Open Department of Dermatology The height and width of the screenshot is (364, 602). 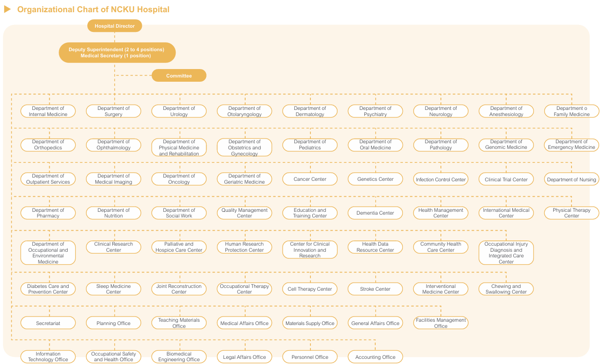pyautogui.click(x=310, y=111)
